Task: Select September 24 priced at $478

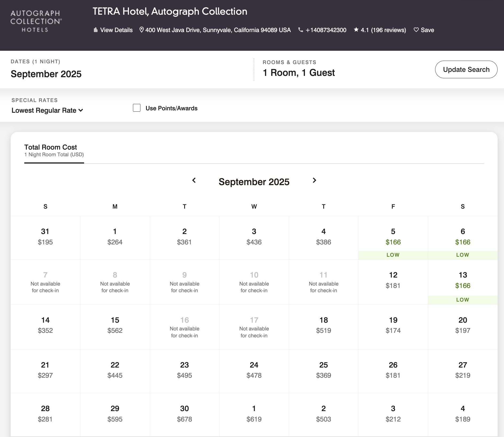Action: click(x=254, y=371)
